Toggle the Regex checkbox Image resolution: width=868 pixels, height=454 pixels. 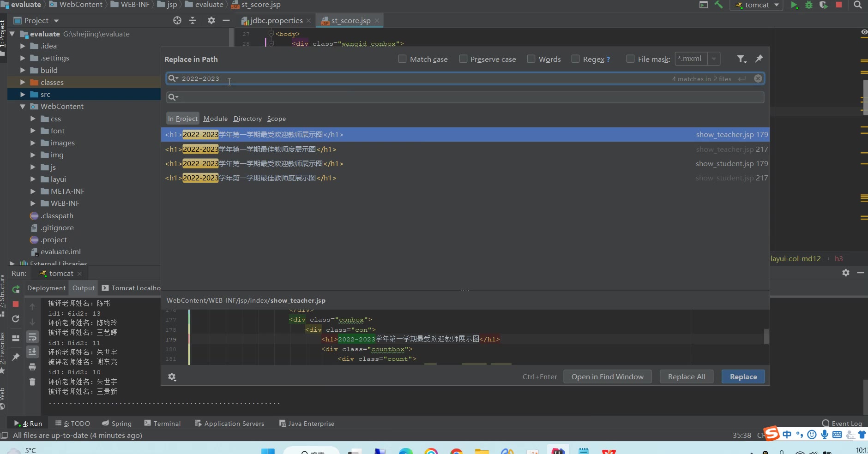pyautogui.click(x=576, y=59)
